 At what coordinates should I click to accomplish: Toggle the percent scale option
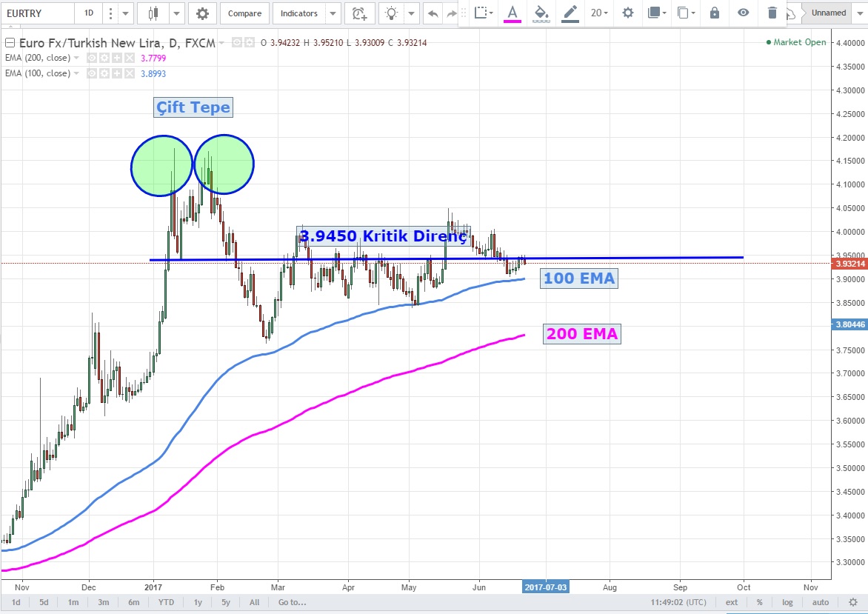tap(759, 602)
